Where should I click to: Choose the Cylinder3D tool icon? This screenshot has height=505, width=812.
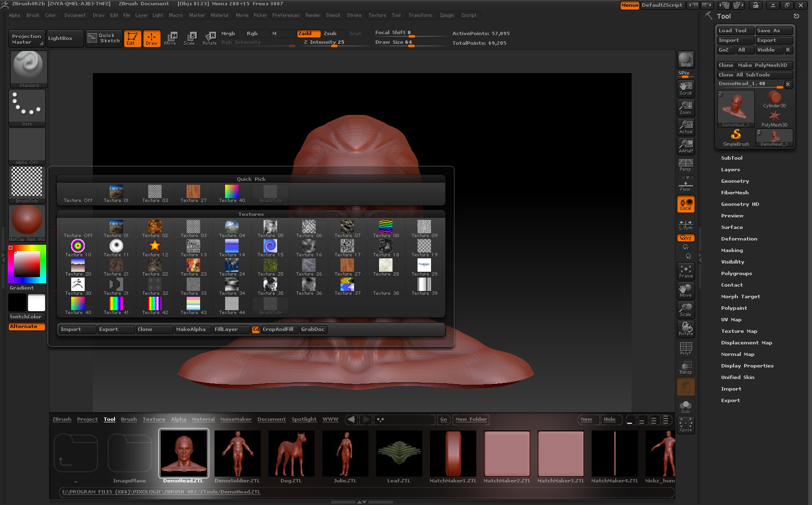pos(774,100)
